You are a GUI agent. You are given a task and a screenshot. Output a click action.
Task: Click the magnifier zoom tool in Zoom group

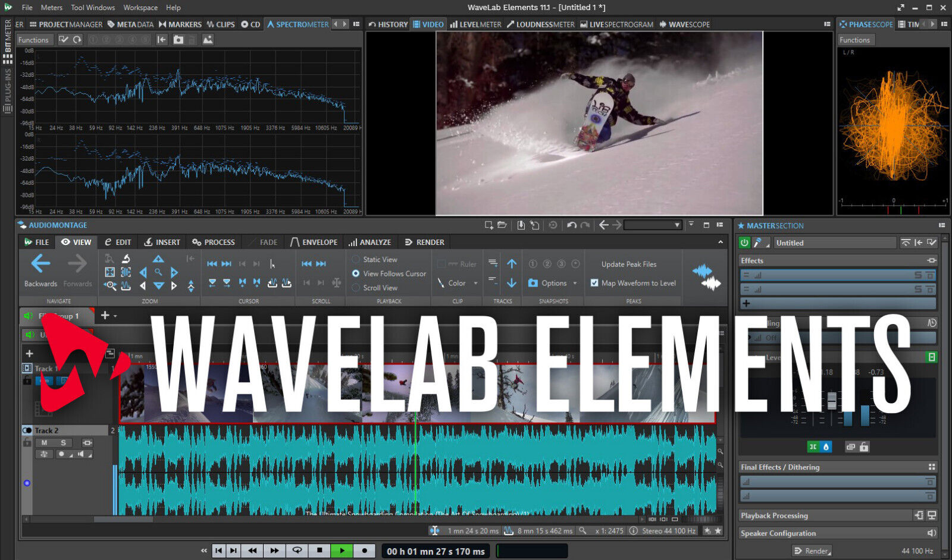(x=158, y=272)
